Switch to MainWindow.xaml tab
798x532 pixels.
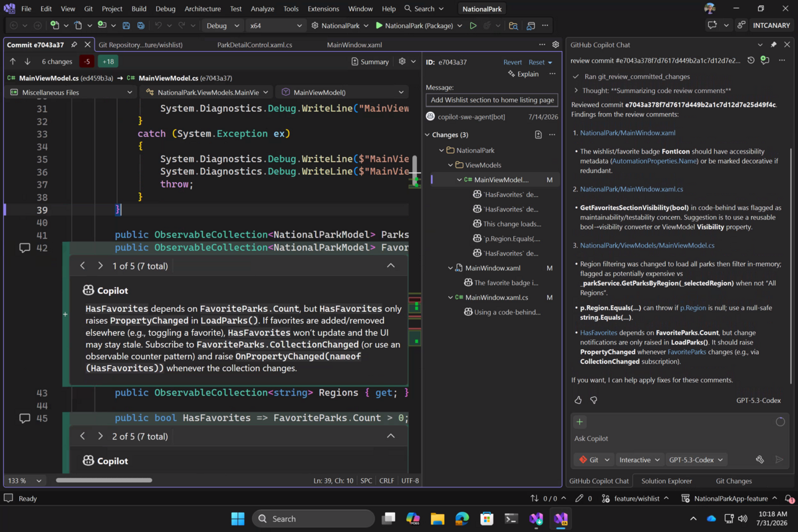coord(354,45)
